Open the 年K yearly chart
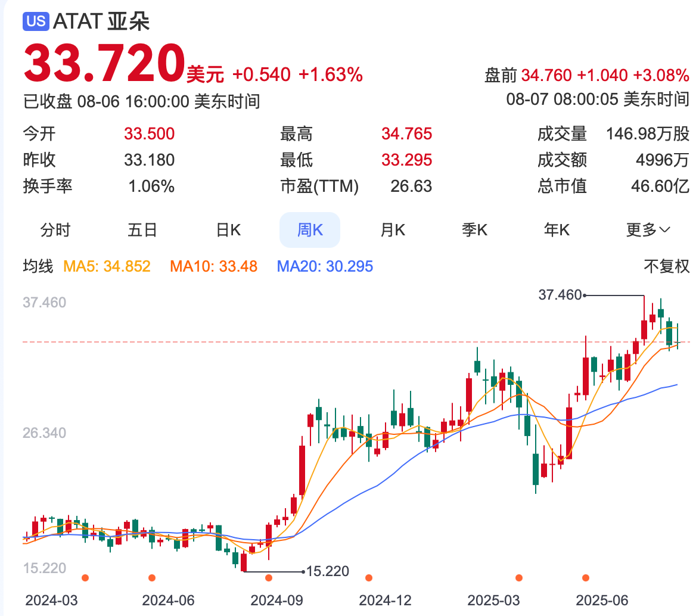The image size is (696, 616). [x=557, y=230]
